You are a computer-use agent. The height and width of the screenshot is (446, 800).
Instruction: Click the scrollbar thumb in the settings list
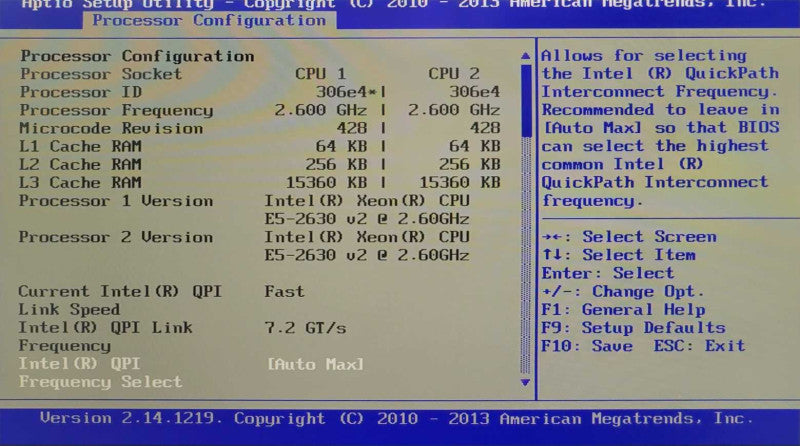[526, 101]
